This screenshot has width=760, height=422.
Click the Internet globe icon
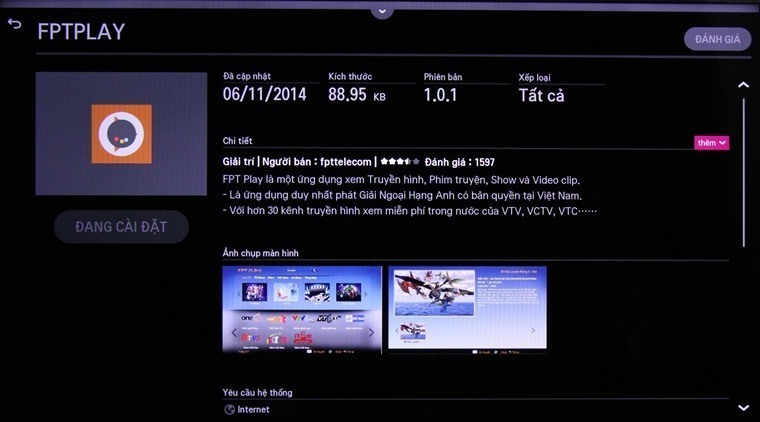pyautogui.click(x=229, y=409)
